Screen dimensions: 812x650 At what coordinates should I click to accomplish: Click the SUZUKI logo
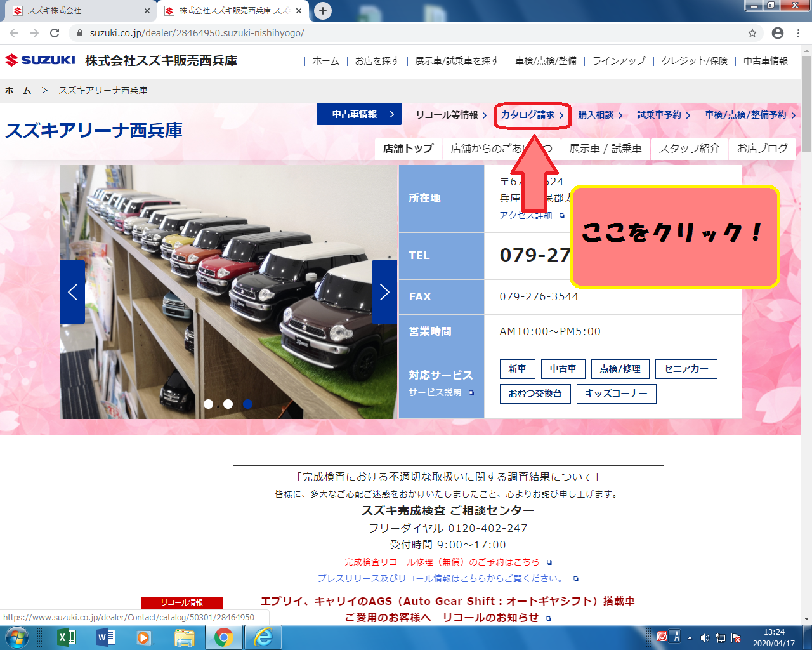tap(40, 60)
